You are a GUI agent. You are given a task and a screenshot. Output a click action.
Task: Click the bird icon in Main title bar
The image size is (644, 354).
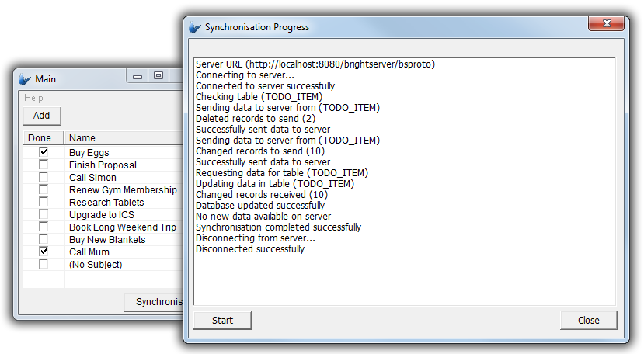[x=25, y=79]
